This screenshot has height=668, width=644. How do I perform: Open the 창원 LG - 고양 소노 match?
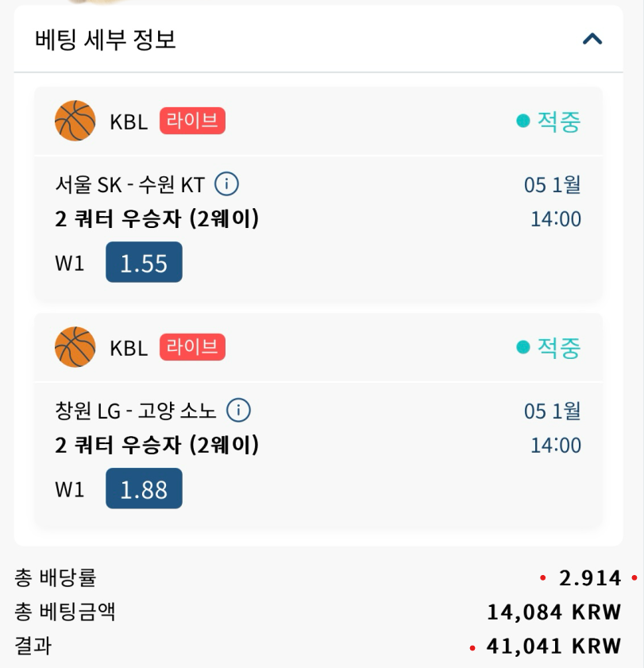point(136,411)
